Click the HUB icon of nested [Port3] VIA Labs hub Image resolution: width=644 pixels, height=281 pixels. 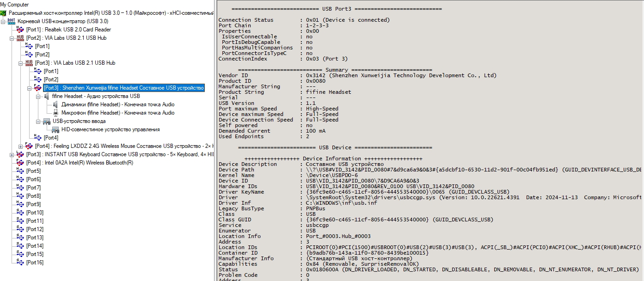(29, 63)
